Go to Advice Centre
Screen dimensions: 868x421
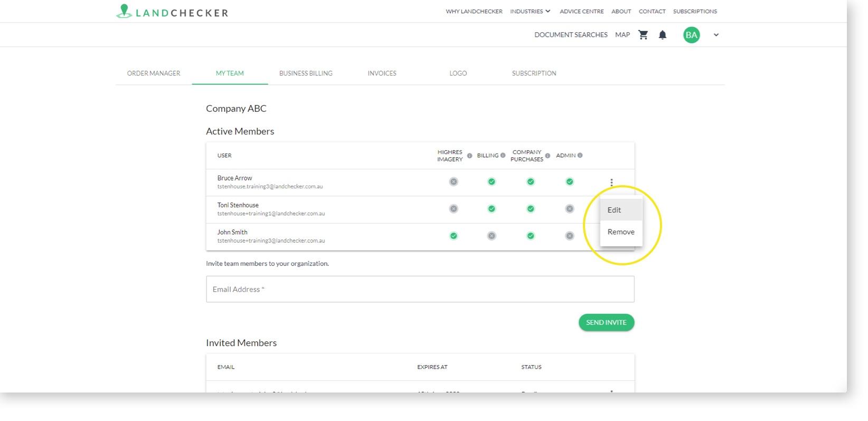(581, 11)
